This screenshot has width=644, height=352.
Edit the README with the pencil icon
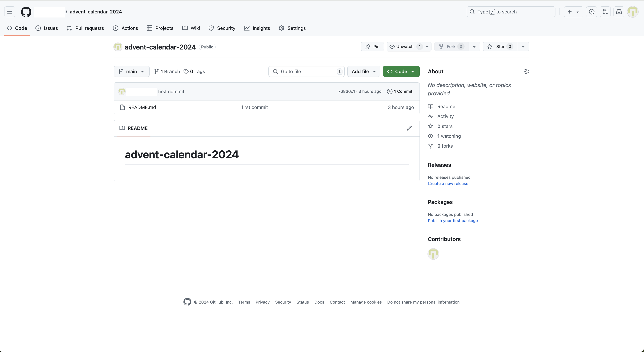click(409, 128)
